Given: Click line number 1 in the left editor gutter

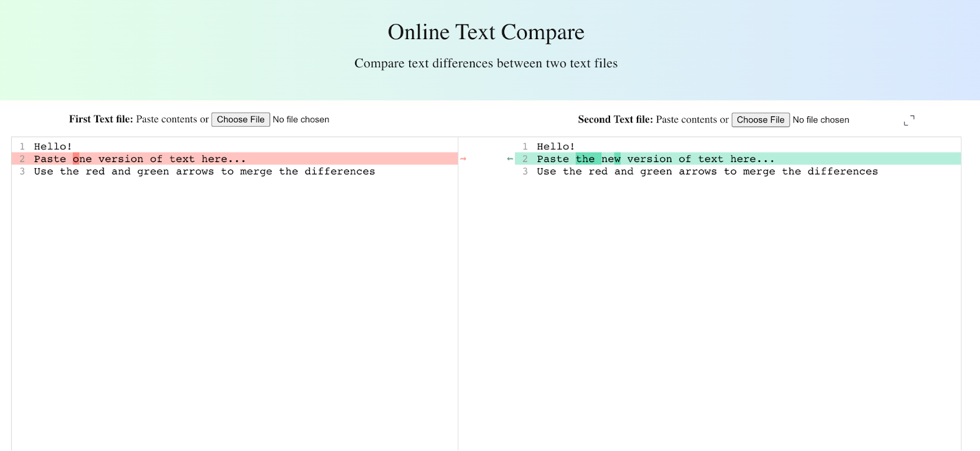Looking at the screenshot, I should (x=22, y=147).
